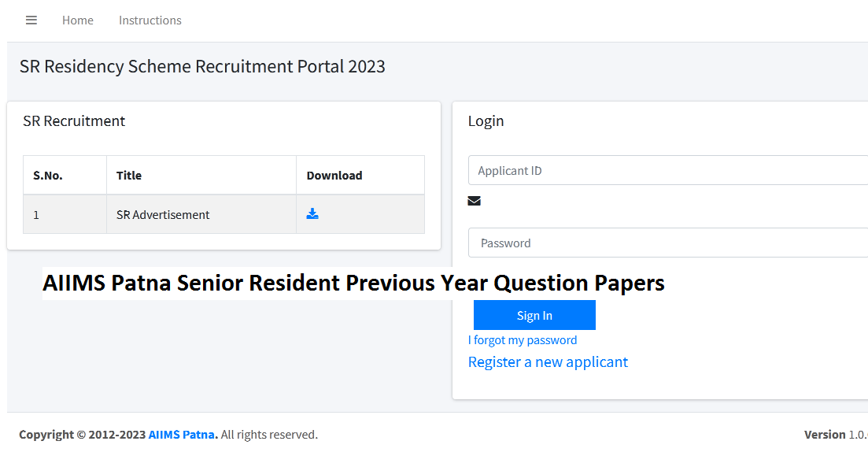Click the SR Residency Scheme Recruitment Portal title
This screenshot has height=467, width=868.
pos(203,66)
